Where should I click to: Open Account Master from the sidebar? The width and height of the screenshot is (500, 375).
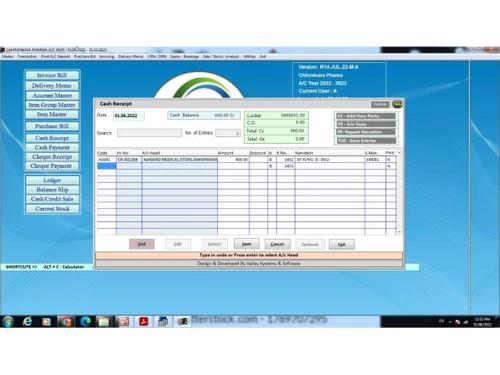(52, 96)
